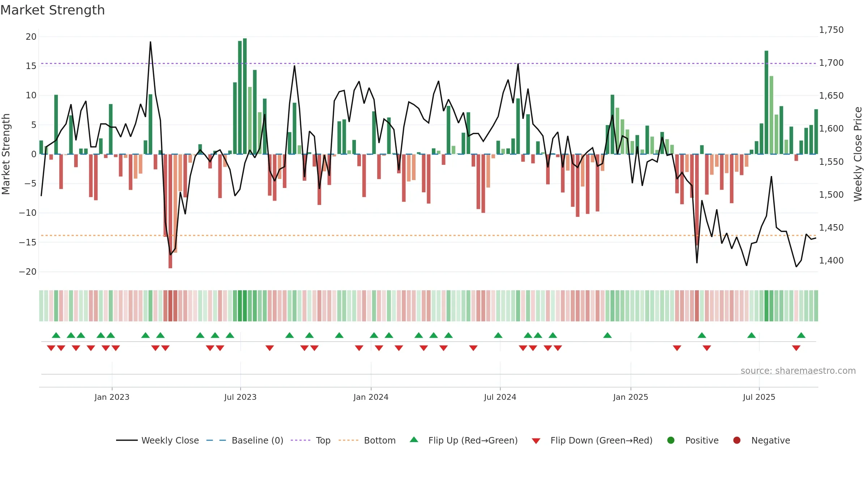This screenshot has height=488, width=868.
Task: Click the green Flip Up triangle legend icon
Action: [x=414, y=440]
